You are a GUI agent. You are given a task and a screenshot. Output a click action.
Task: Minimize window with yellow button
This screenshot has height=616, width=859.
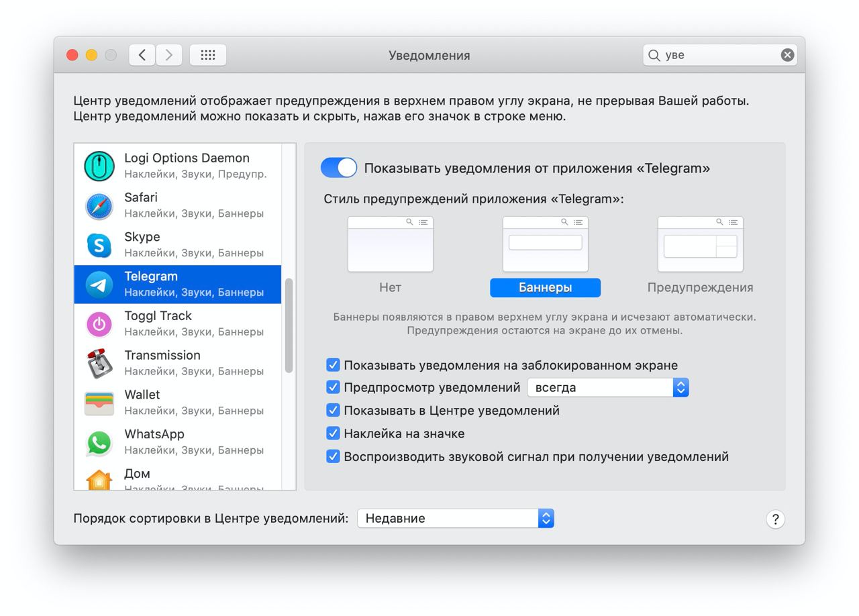coord(91,55)
